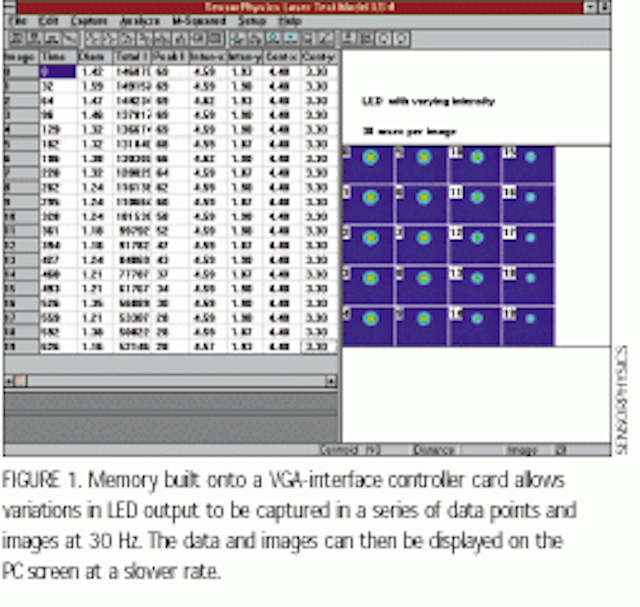Click the Diam column header
This screenshot has width=640, height=607.
[95, 57]
